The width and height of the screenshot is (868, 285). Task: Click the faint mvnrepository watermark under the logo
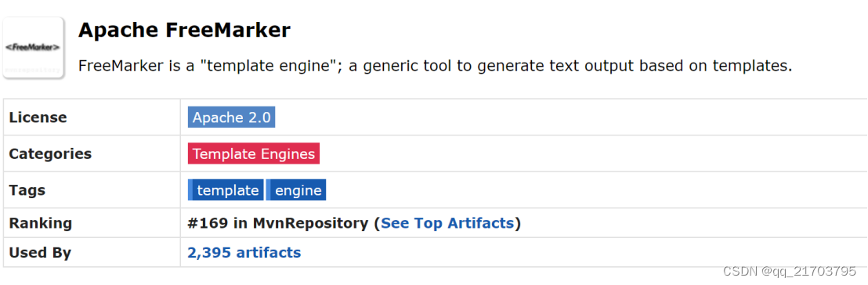pyautogui.click(x=32, y=70)
